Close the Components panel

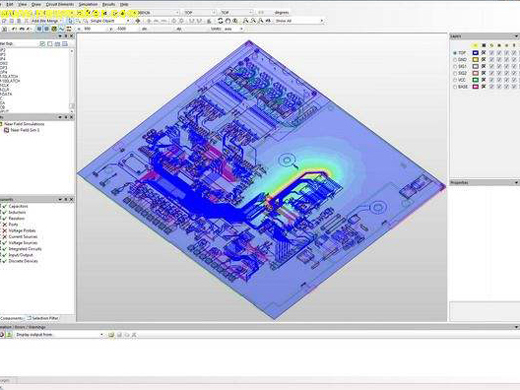click(71, 199)
